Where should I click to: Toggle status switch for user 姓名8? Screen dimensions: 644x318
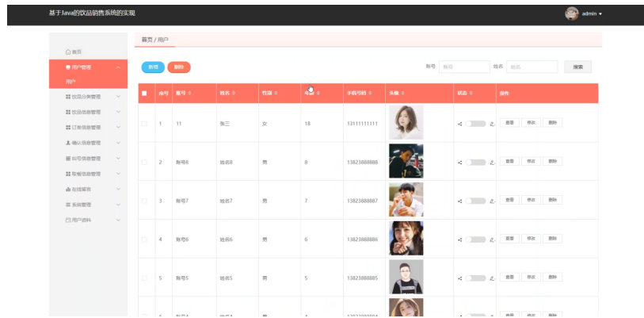tap(475, 163)
